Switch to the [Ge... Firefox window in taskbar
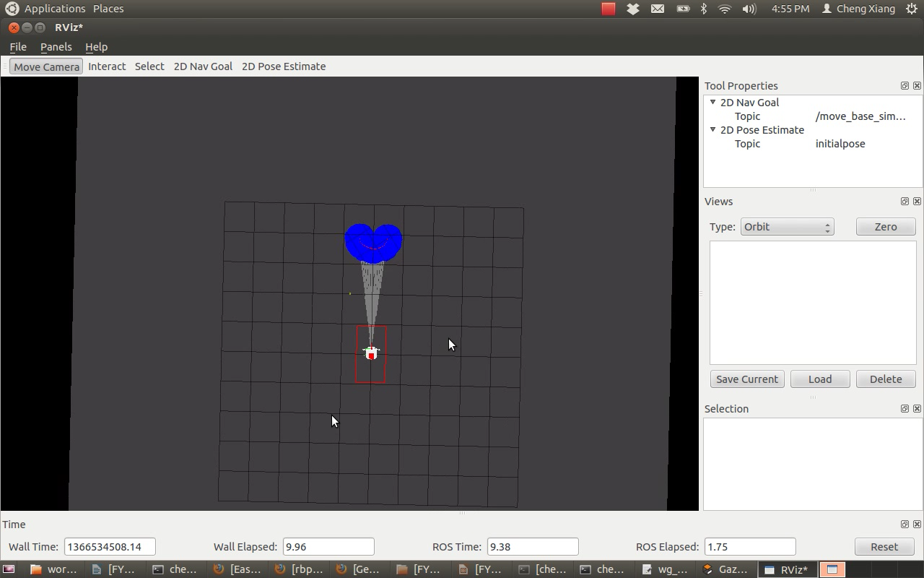 (x=359, y=569)
